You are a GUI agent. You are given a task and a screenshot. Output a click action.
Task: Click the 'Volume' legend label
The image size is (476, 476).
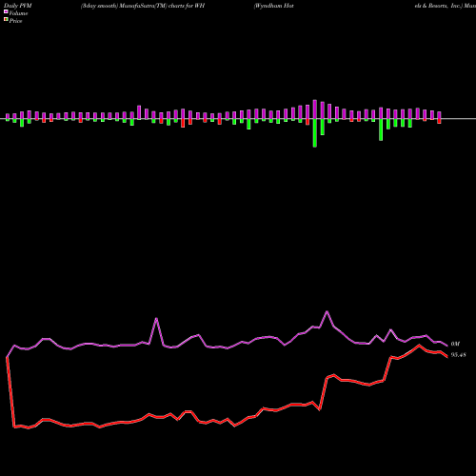(18, 13)
